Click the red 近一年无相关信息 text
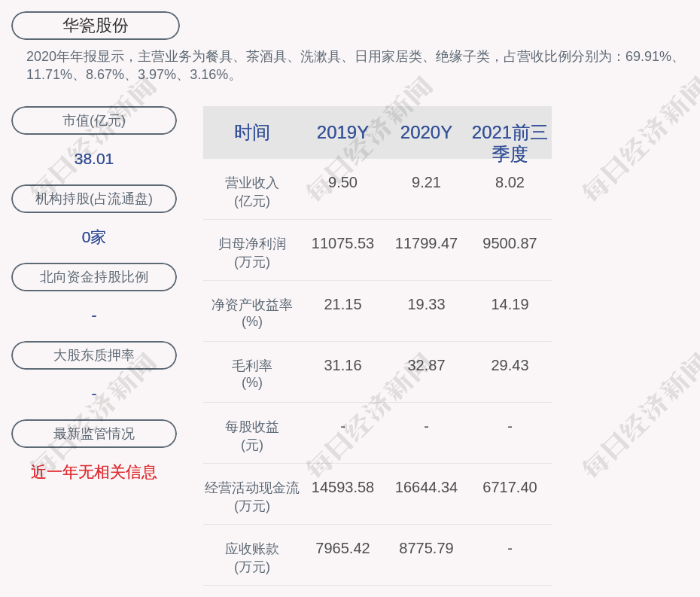The height and width of the screenshot is (597, 700). point(94,472)
